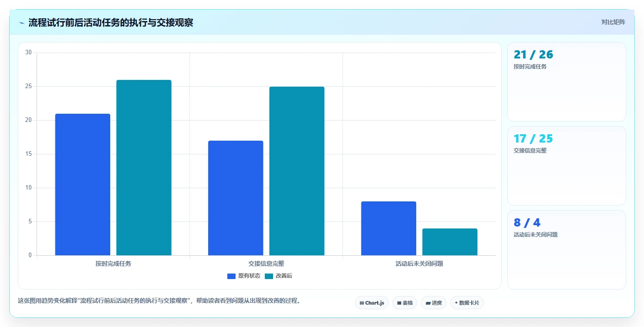Click the 对比矩阵 label in header
Screen dimensions: 644x327
coord(613,22)
